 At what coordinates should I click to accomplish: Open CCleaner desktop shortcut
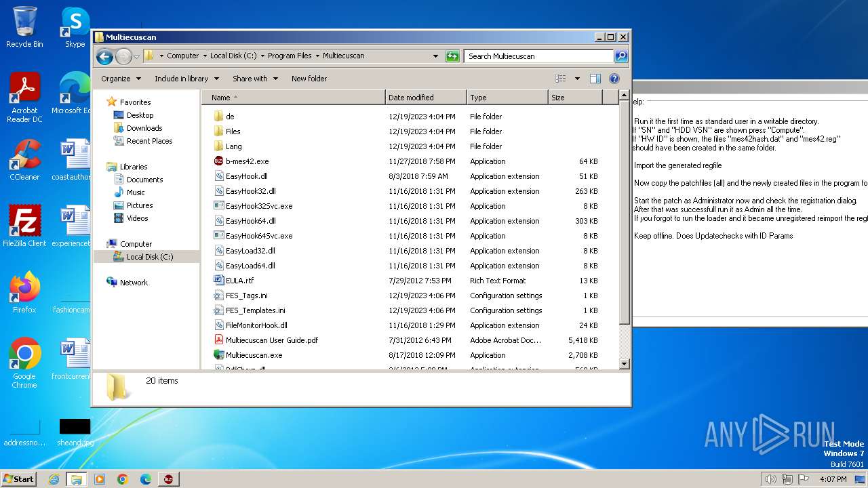[x=24, y=160]
